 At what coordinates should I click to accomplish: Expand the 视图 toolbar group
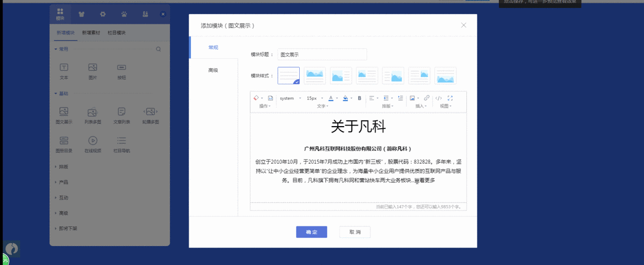click(x=446, y=106)
